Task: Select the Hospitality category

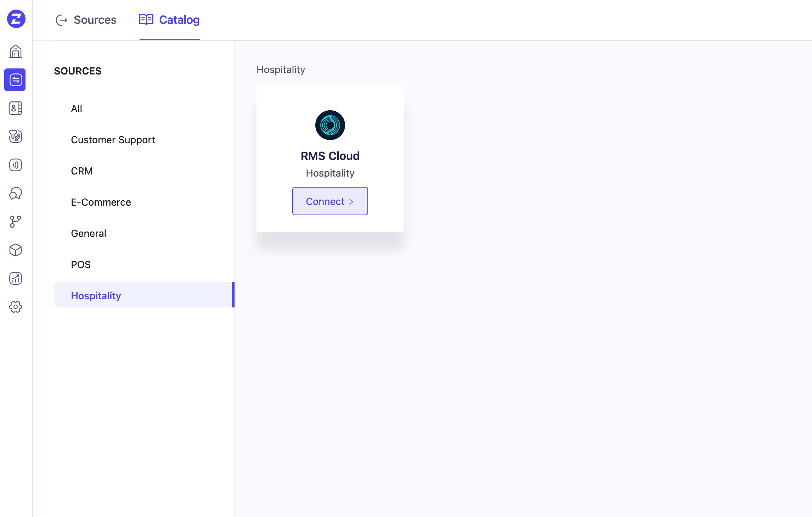Action: 144,295
